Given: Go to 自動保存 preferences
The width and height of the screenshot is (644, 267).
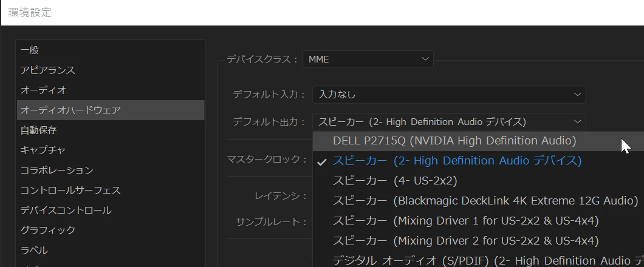Looking at the screenshot, I should pos(111,130).
